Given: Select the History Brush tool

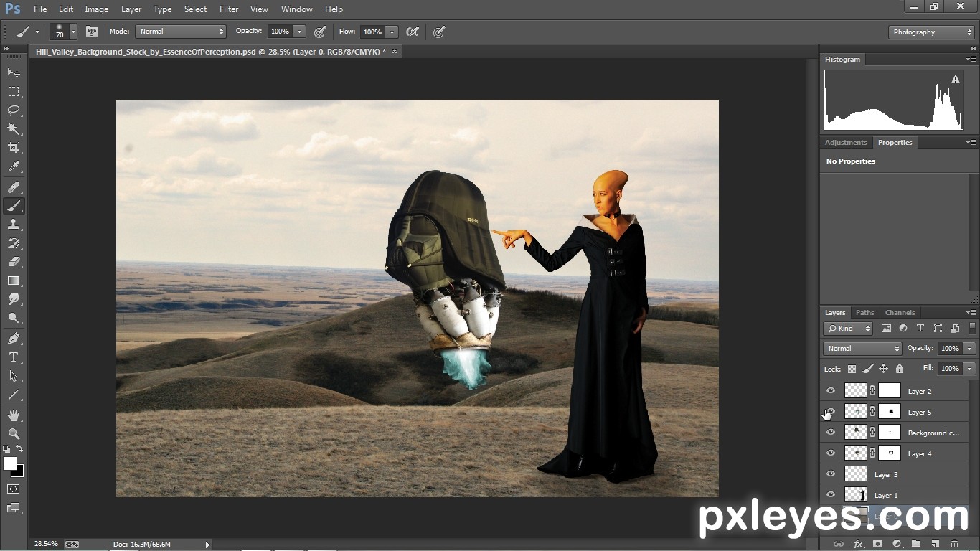Looking at the screenshot, I should [14, 243].
